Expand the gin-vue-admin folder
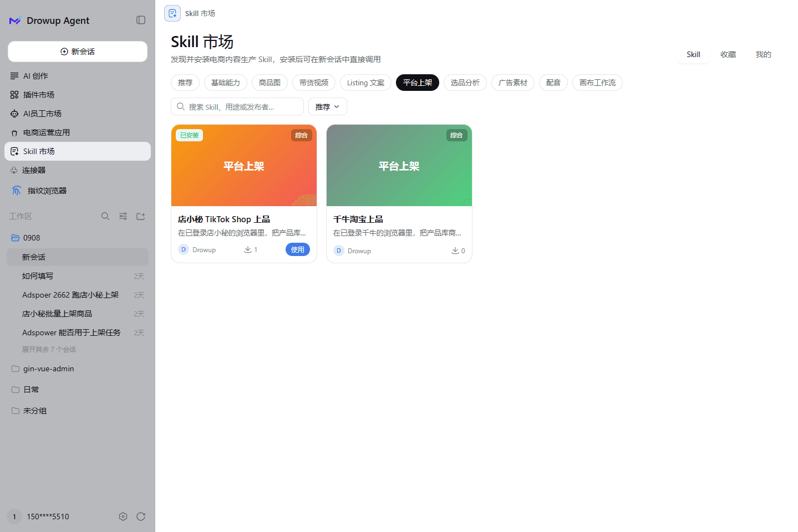This screenshot has height=532, width=798. tap(78, 369)
